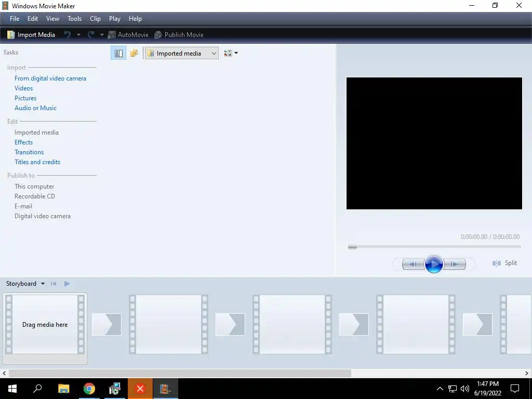Open the Tools menu

click(74, 19)
